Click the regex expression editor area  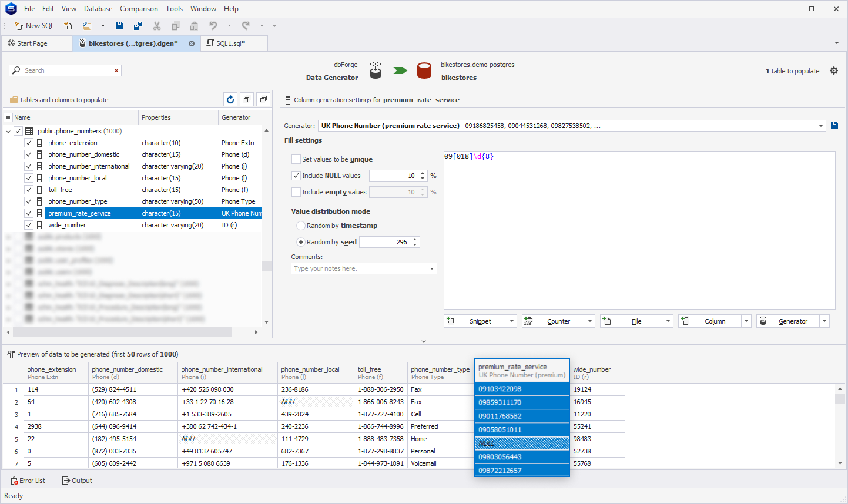(x=639, y=230)
